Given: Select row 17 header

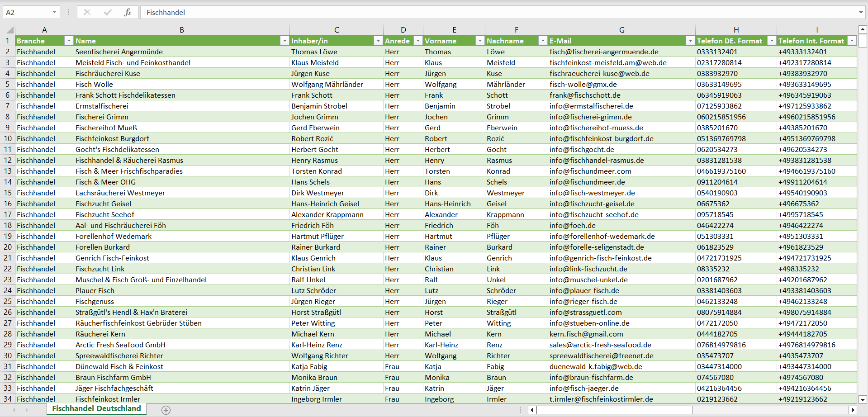Looking at the screenshot, I should tap(8, 214).
